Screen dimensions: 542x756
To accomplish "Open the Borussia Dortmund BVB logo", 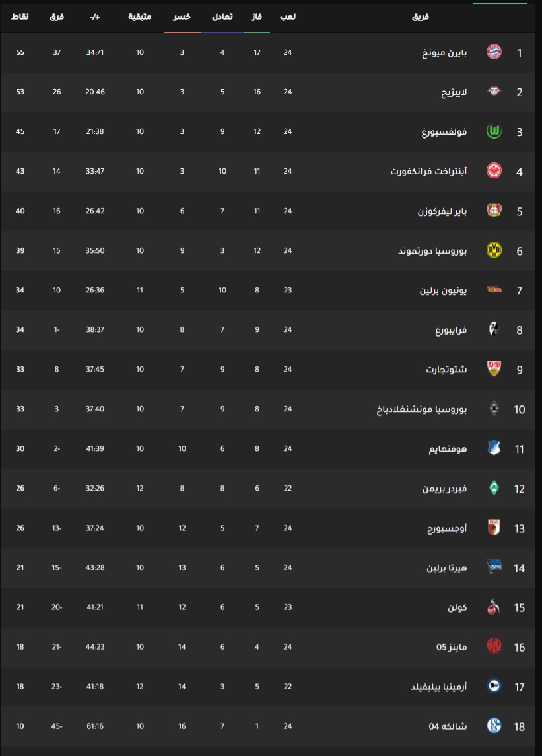I will pos(494,250).
